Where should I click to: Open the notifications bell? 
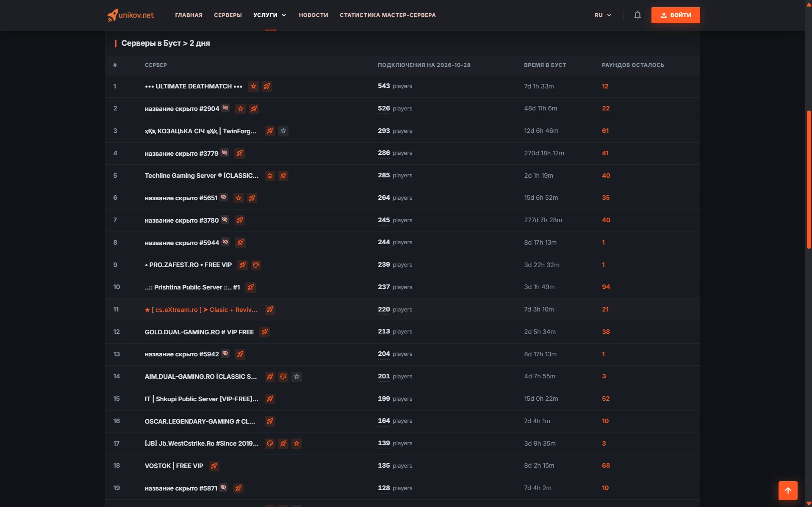[637, 15]
